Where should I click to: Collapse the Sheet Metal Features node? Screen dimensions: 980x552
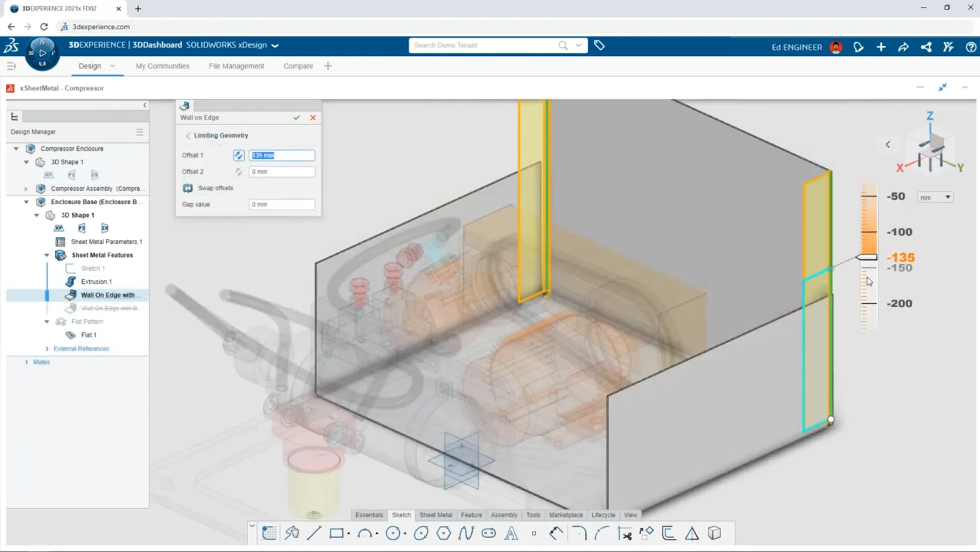click(x=47, y=255)
